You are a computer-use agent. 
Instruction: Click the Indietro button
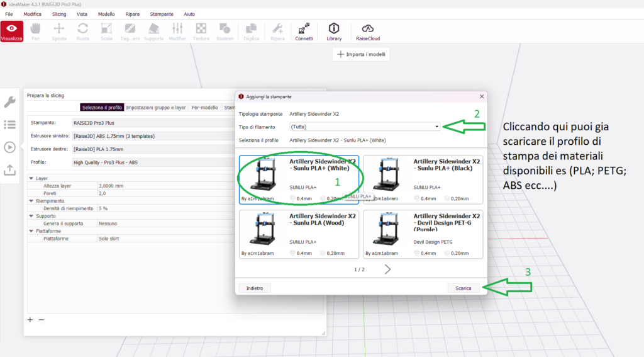(255, 288)
